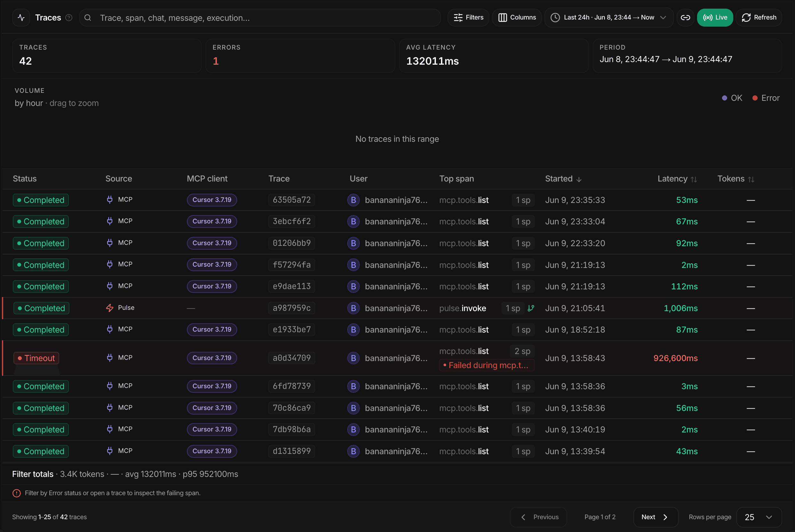Expand the Last 24h time range dropdown
The width and height of the screenshot is (795, 532).
coord(609,17)
